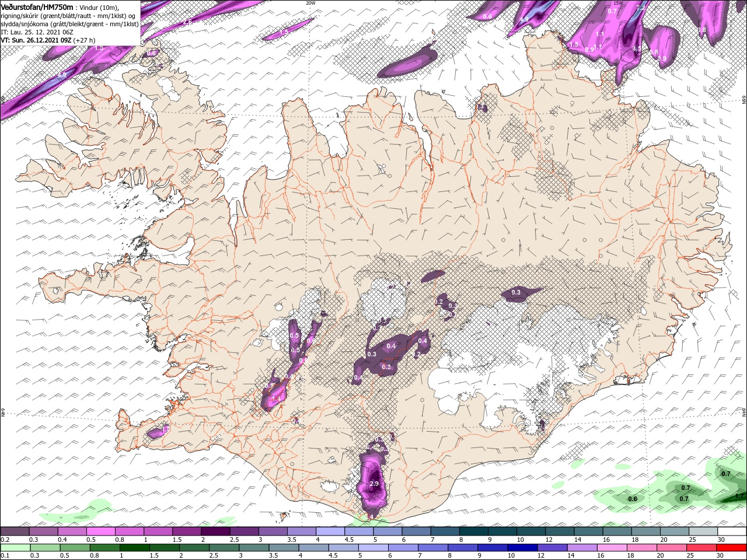The image size is (747, 560).
Task: Click the 'IT: Lau. 25. 12. 2021 06Z' line
Action: (37, 32)
